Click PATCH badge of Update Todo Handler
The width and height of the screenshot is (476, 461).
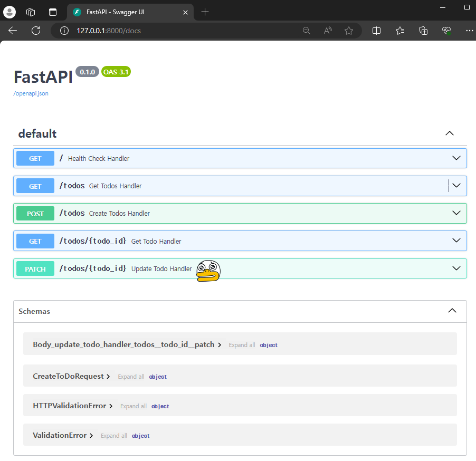point(35,269)
